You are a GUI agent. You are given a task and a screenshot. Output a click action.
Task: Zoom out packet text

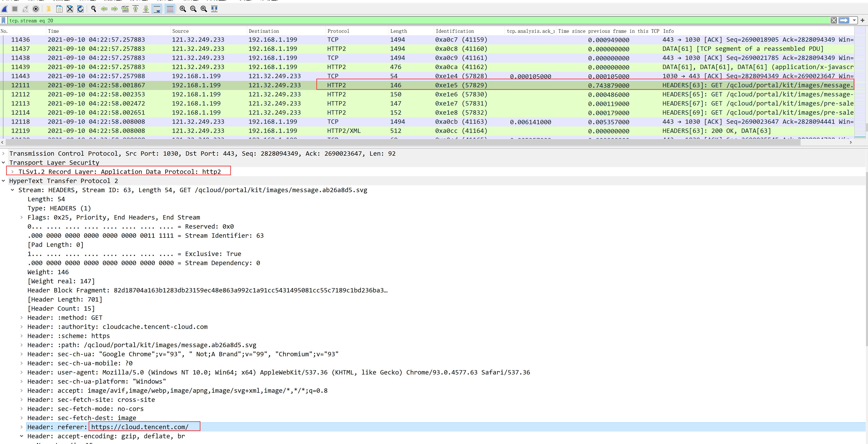[x=193, y=9]
